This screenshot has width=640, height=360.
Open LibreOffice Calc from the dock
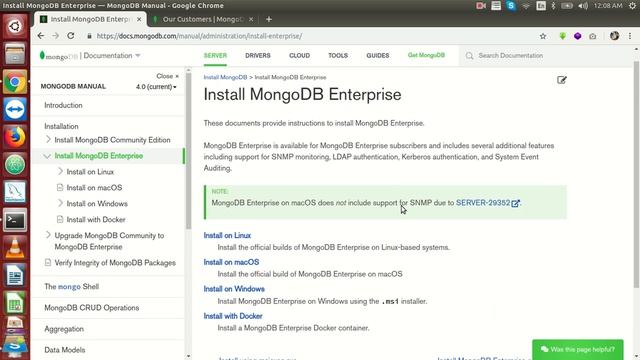15,303
